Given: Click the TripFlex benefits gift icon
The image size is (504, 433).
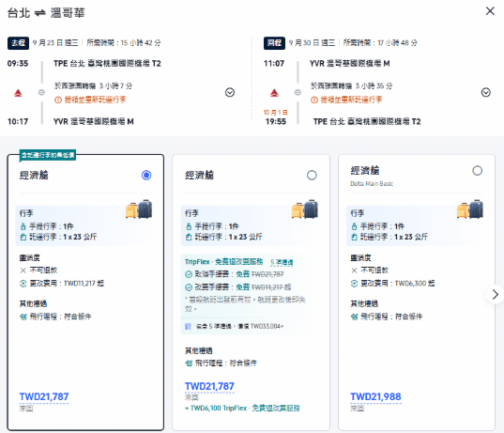Looking at the screenshot, I should pyautogui.click(x=188, y=327).
